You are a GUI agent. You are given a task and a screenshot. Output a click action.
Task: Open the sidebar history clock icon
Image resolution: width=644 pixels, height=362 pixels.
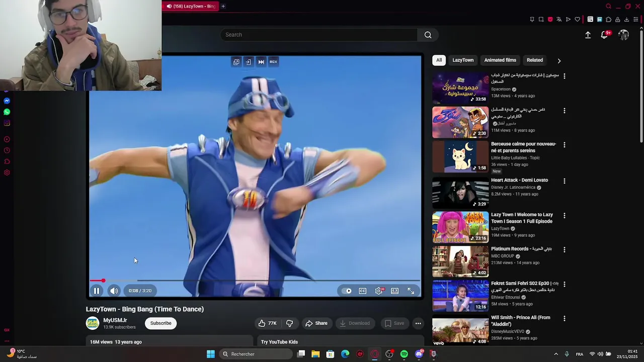click(7, 150)
